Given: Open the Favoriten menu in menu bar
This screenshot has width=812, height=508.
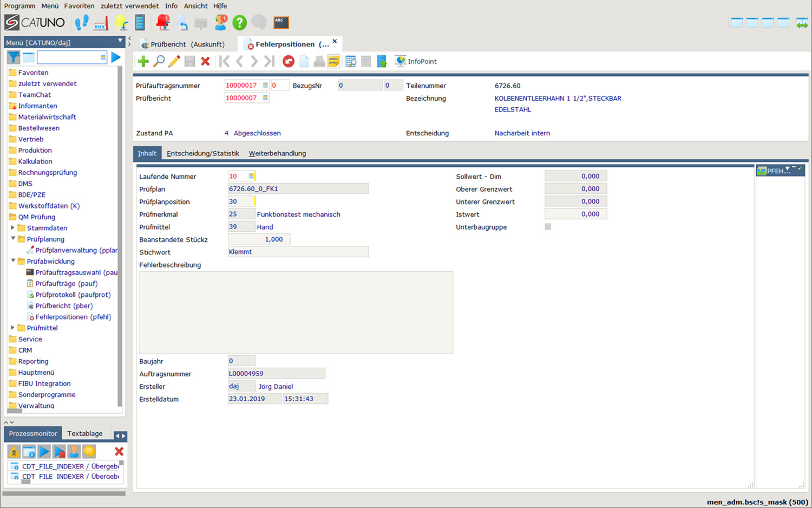Looking at the screenshot, I should click(x=79, y=6).
